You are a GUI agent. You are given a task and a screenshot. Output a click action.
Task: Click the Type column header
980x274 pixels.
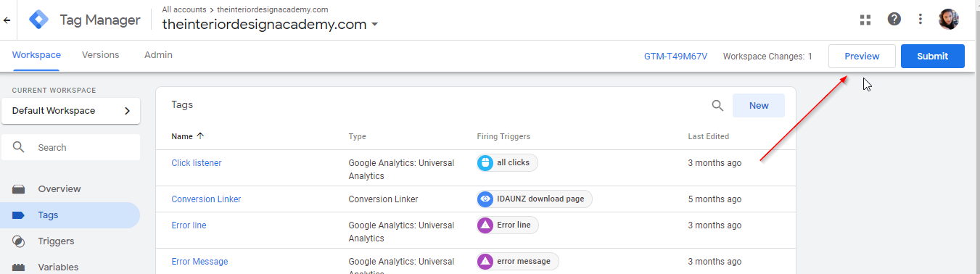(357, 136)
